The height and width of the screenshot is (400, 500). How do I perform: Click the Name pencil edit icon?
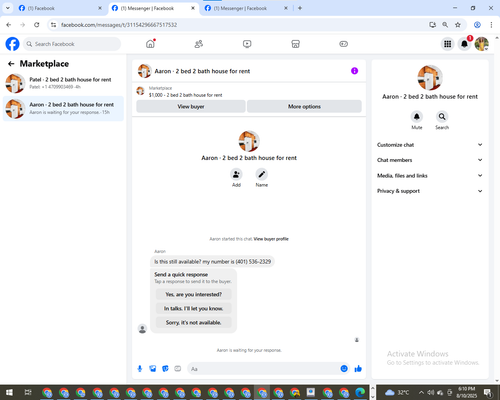[x=262, y=174]
